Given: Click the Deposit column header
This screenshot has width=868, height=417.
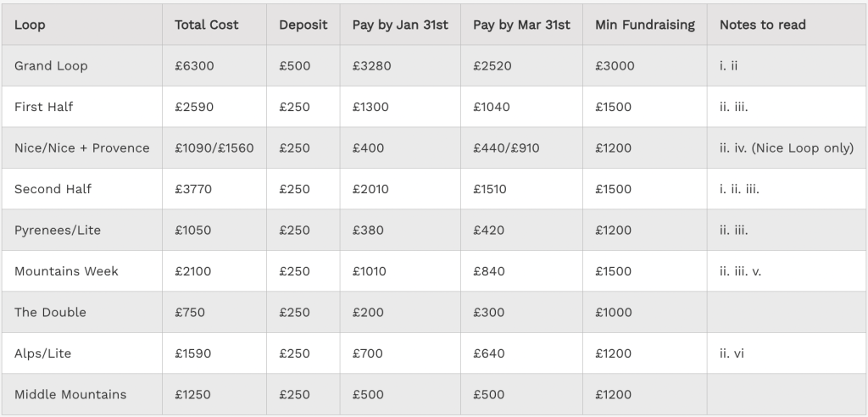Looking at the screenshot, I should [303, 25].
